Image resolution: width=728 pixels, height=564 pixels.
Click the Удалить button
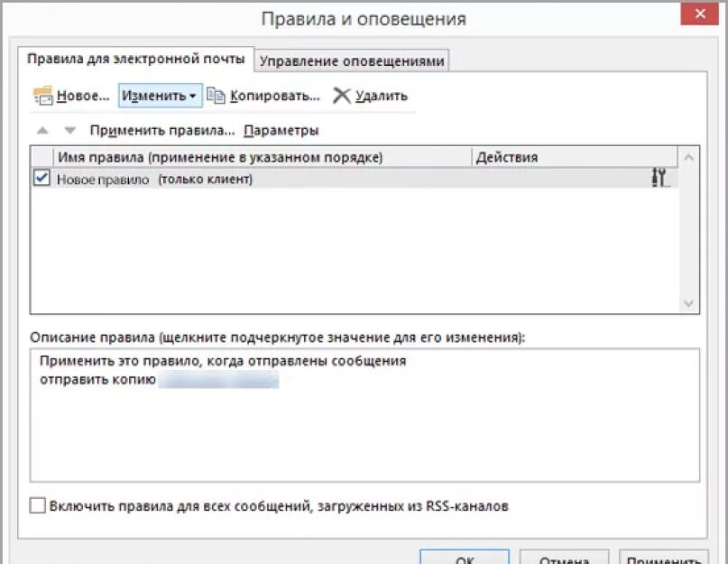(371, 96)
